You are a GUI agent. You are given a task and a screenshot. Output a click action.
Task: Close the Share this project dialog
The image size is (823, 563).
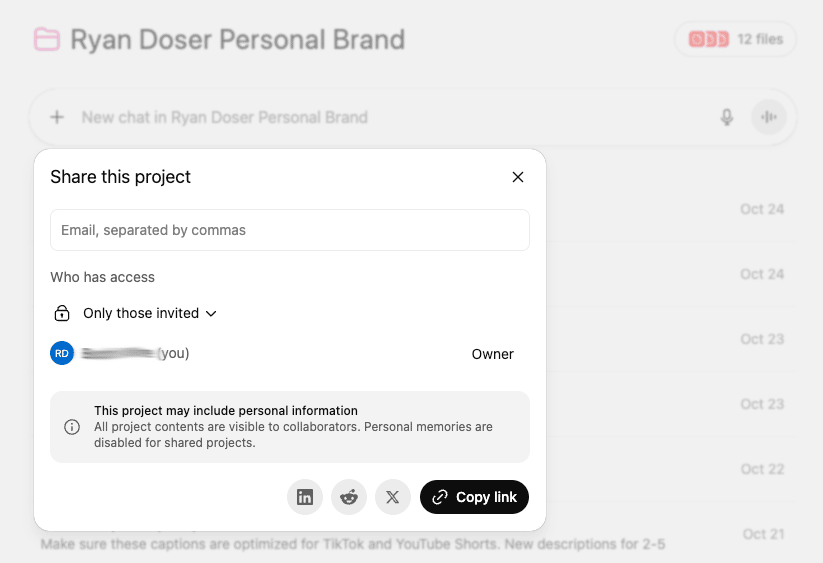click(518, 177)
